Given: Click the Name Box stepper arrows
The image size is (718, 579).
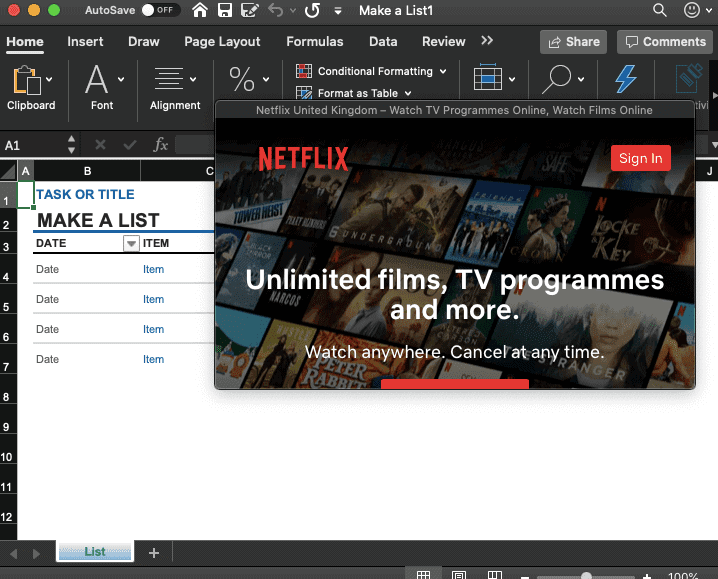Looking at the screenshot, I should pyautogui.click(x=71, y=144).
